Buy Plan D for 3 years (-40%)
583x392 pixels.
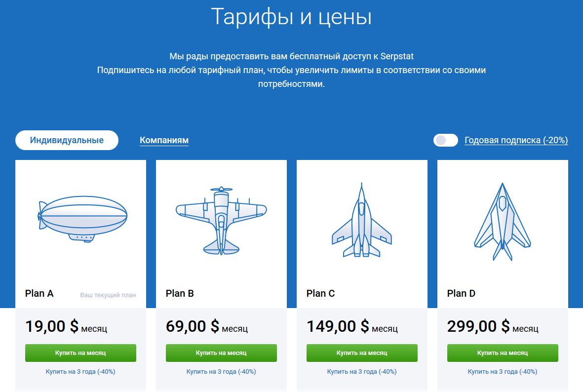(x=503, y=372)
